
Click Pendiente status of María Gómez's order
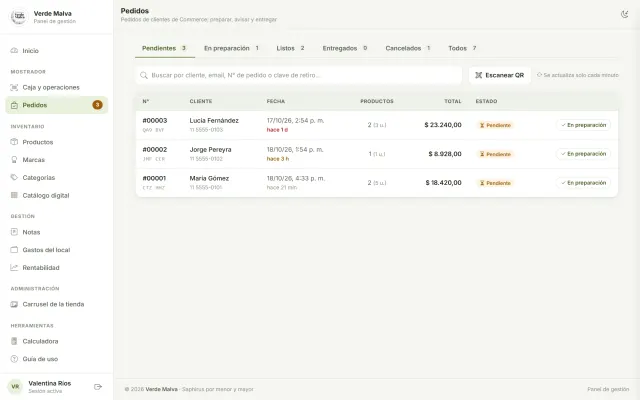[x=495, y=183]
